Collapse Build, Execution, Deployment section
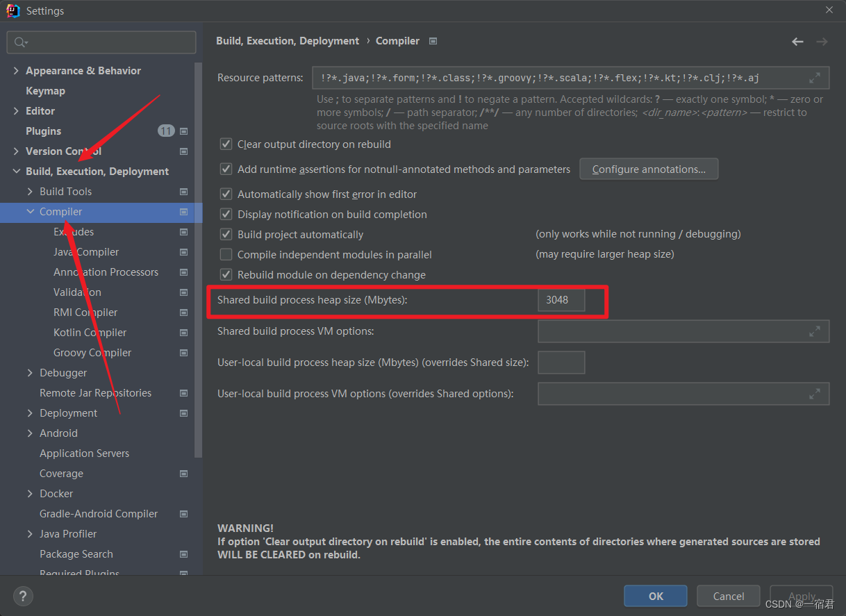 (x=16, y=172)
